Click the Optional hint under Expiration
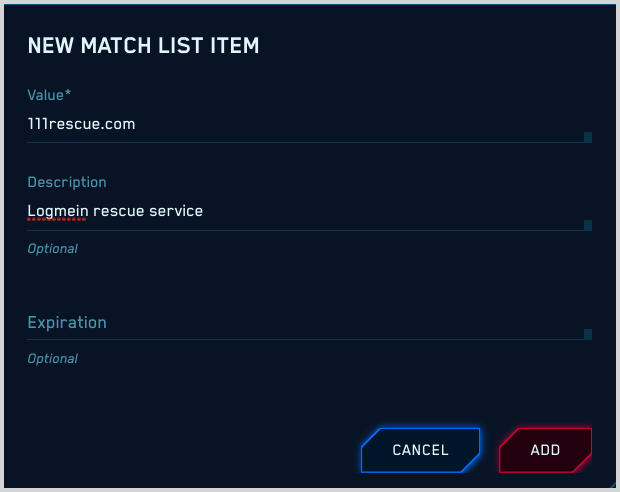The height and width of the screenshot is (492, 620). coord(52,358)
